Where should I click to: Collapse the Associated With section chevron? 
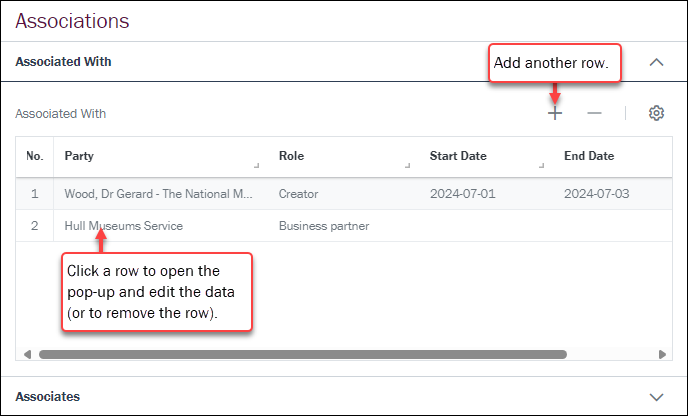656,62
